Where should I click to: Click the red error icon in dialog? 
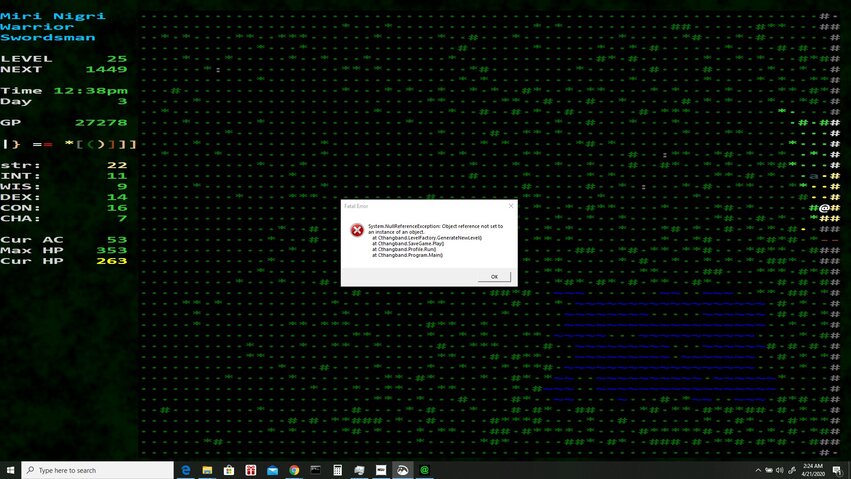pos(357,230)
